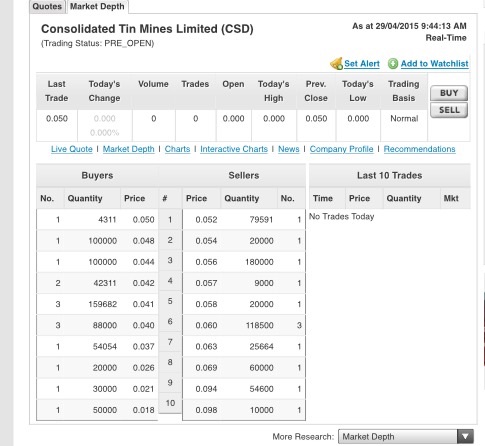This screenshot has width=485, height=446.
Task: Click seller price 0.054
Action: pyautogui.click(x=206, y=241)
